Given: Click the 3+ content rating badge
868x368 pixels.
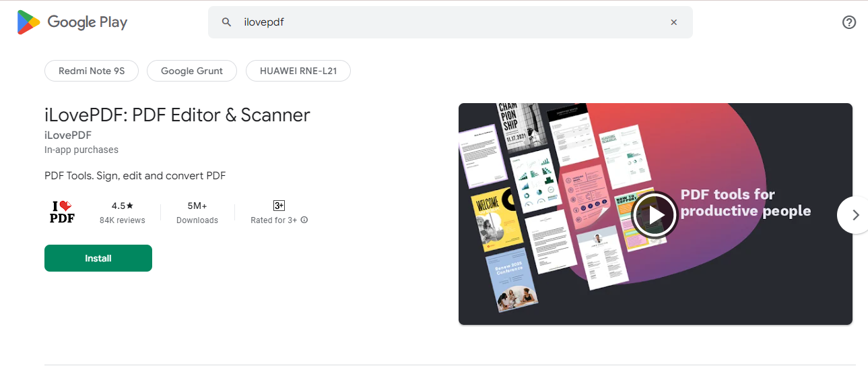Looking at the screenshot, I should click(279, 206).
